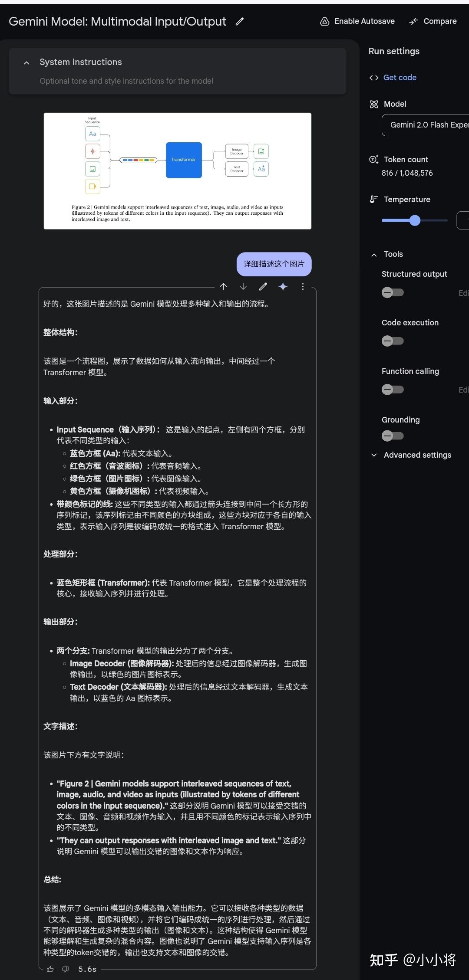Image resolution: width=469 pixels, height=980 pixels.
Task: Click the Enable Autosave label
Action: (365, 21)
